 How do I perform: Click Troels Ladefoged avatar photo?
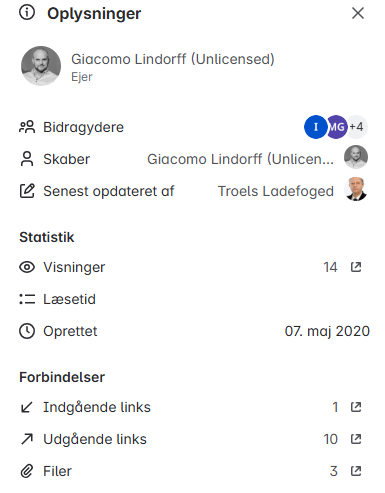tap(356, 189)
